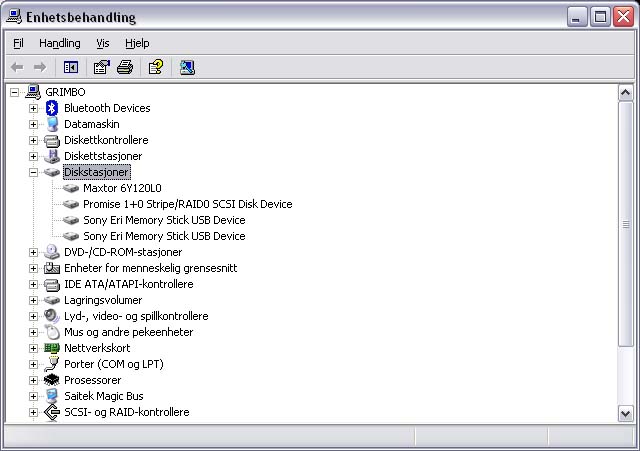The height and width of the screenshot is (451, 640).
Task: Open the Vis menu
Action: (102, 43)
